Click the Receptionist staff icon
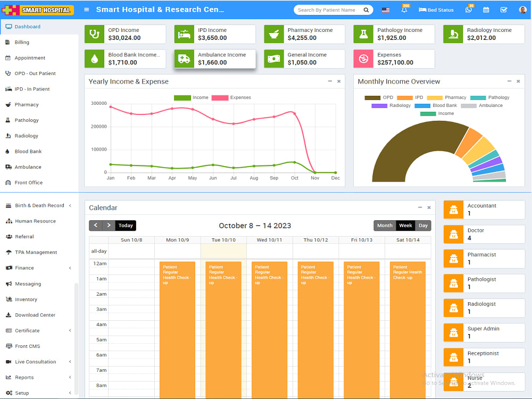Image resolution: width=532 pixels, height=399 pixels. 454,358
